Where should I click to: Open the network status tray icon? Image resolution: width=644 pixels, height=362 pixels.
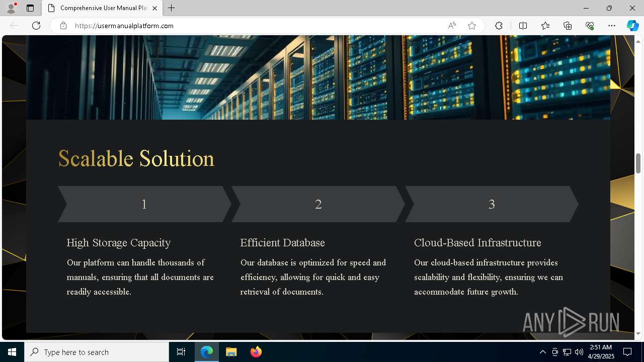pyautogui.click(x=567, y=352)
